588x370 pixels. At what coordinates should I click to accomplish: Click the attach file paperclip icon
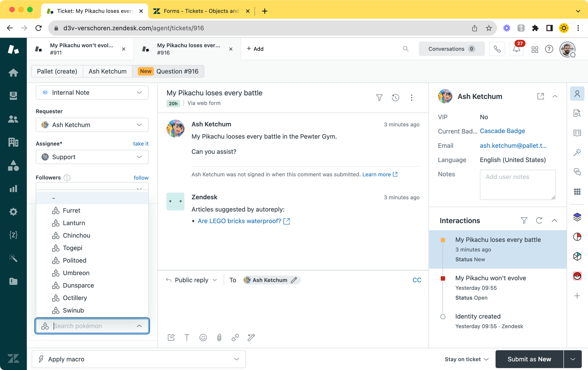click(219, 337)
